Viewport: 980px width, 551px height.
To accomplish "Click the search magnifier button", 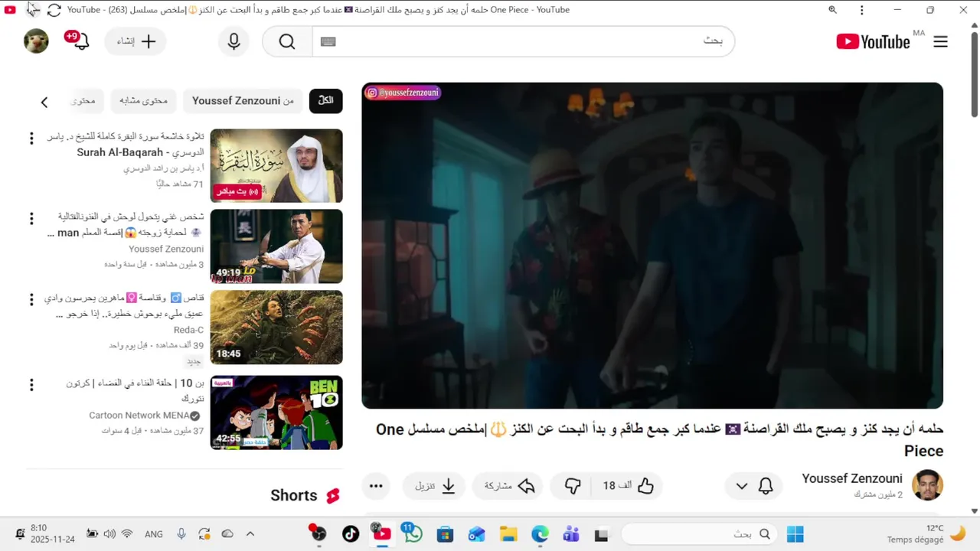I will point(287,42).
